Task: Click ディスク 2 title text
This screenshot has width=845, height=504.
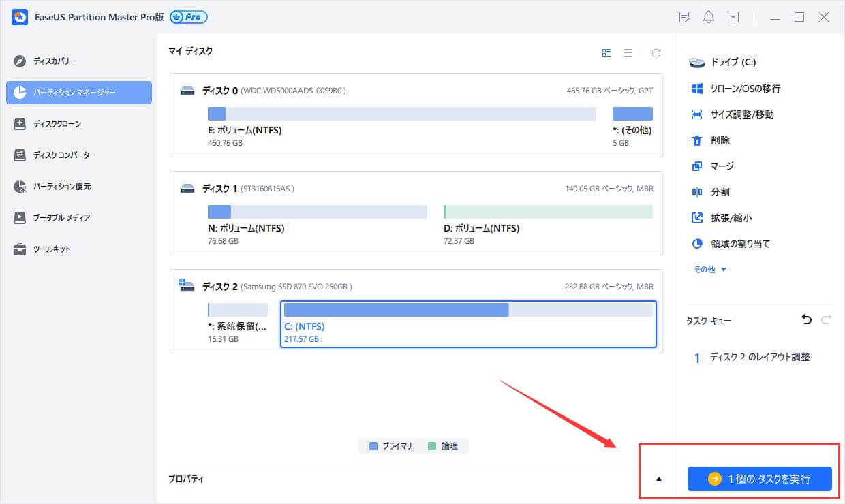Action: [220, 287]
